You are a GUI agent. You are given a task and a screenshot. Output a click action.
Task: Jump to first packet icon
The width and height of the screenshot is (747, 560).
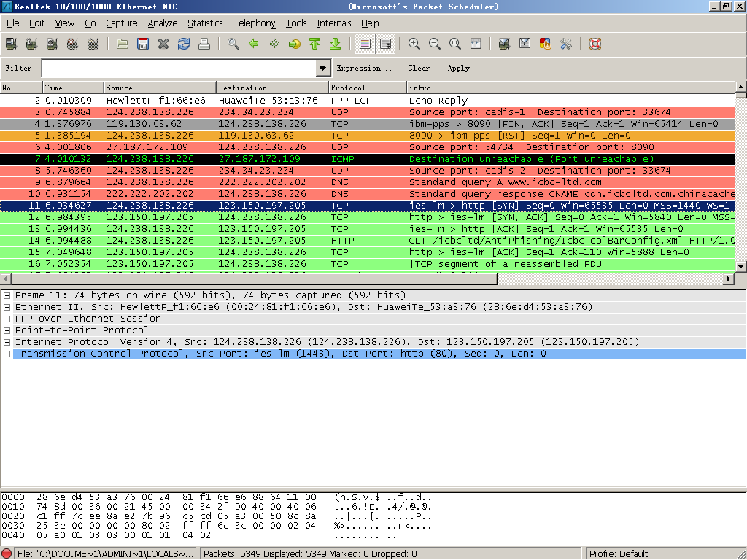[x=315, y=44]
